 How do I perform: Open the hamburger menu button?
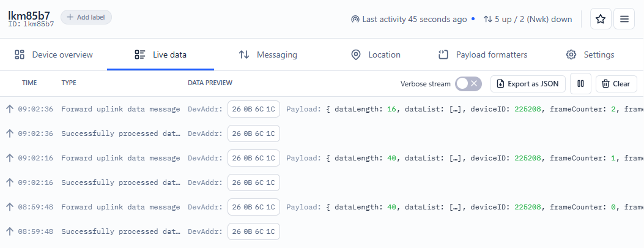click(x=624, y=19)
